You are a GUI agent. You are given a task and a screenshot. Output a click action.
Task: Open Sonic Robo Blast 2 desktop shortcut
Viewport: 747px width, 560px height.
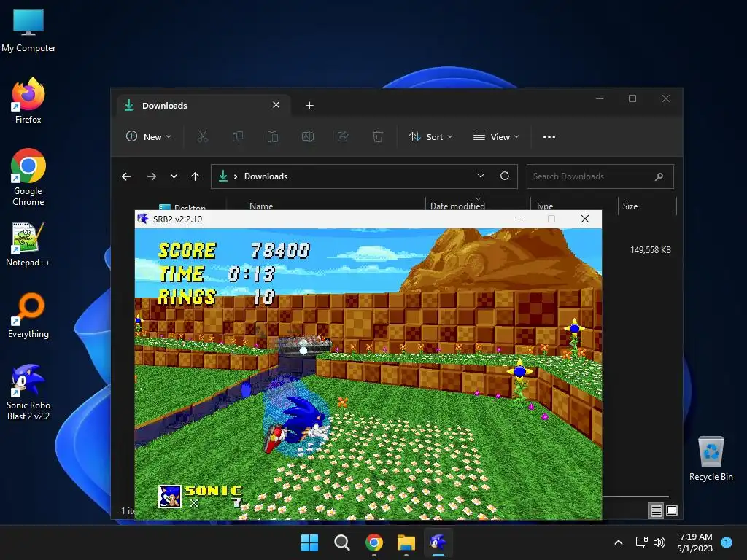(x=28, y=392)
